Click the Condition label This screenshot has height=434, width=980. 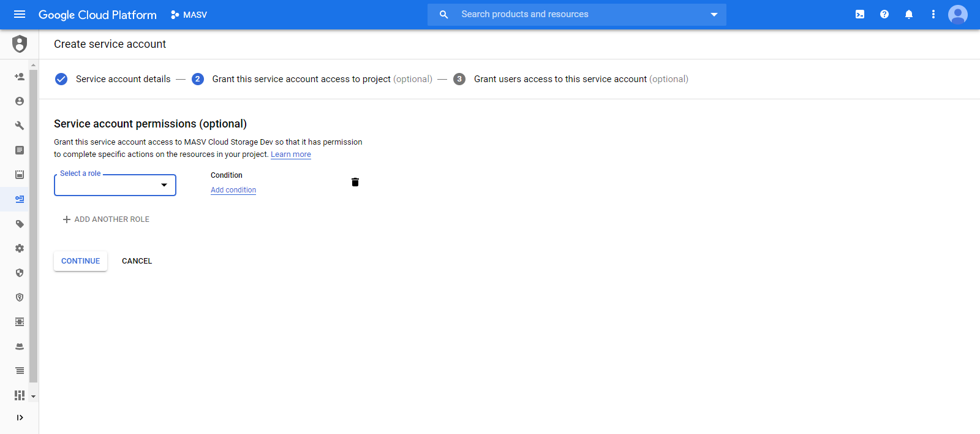pos(227,175)
